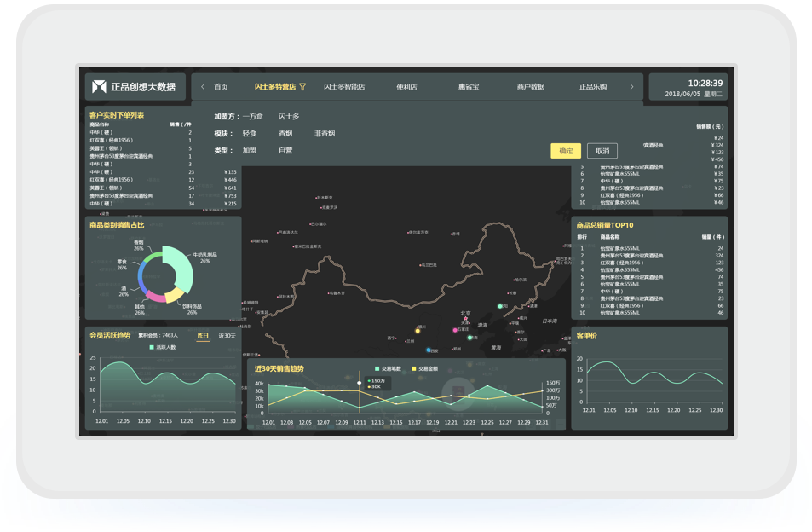Select the 闪士多特营店 tab
The image size is (812, 532).
pyautogui.click(x=275, y=86)
